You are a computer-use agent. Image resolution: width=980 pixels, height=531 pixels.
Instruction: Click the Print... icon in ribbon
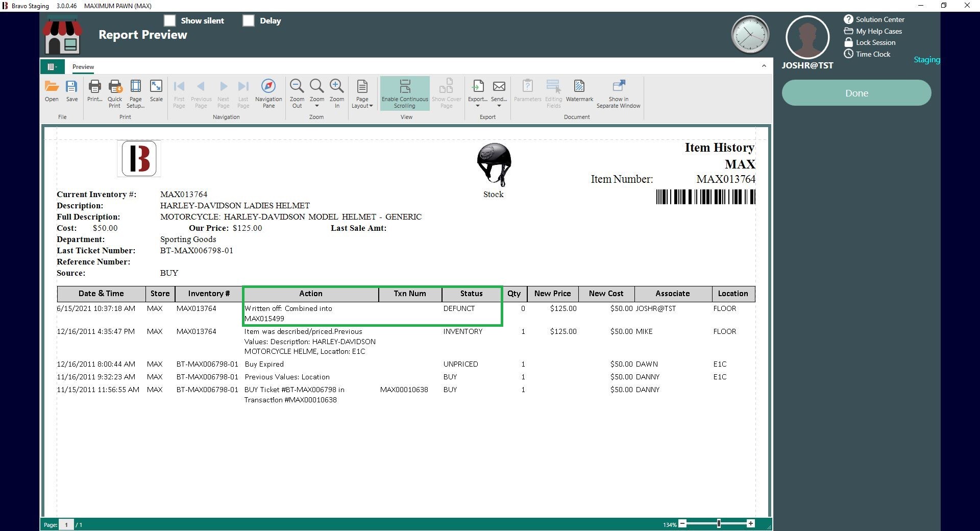click(94, 91)
